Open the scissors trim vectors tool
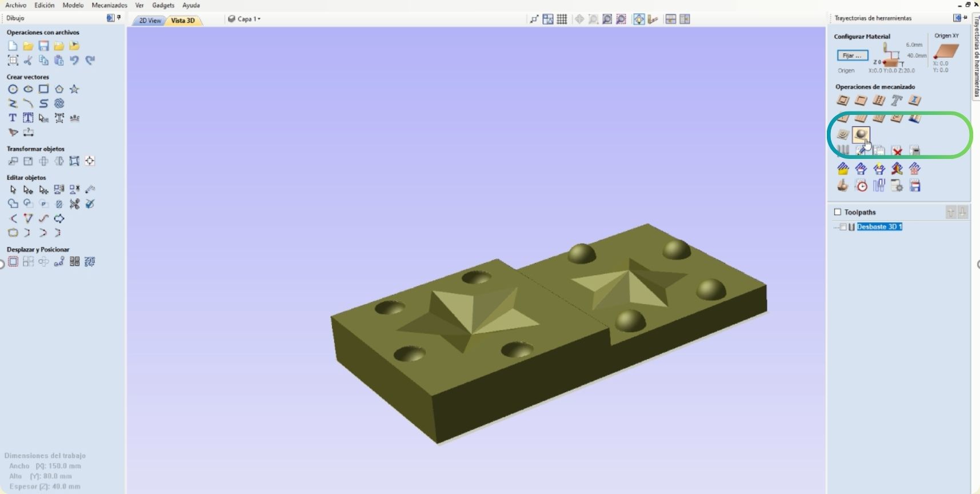Viewport: 980px width, 494px height. (74, 204)
